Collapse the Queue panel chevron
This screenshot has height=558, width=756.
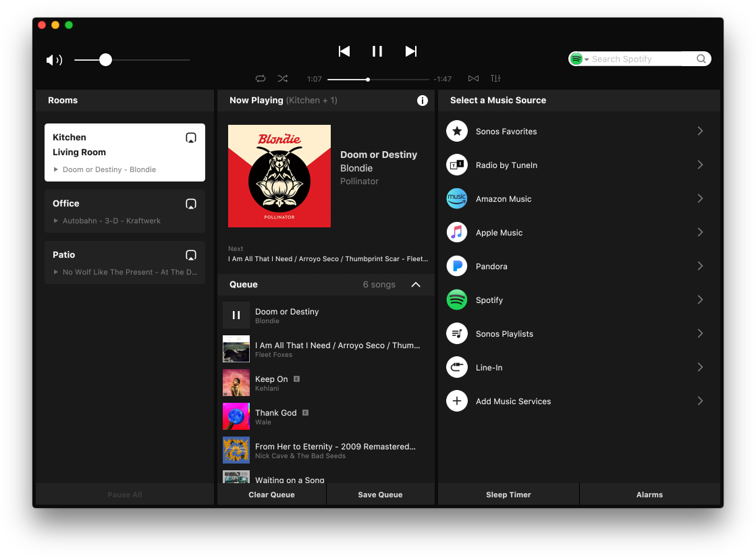(416, 284)
